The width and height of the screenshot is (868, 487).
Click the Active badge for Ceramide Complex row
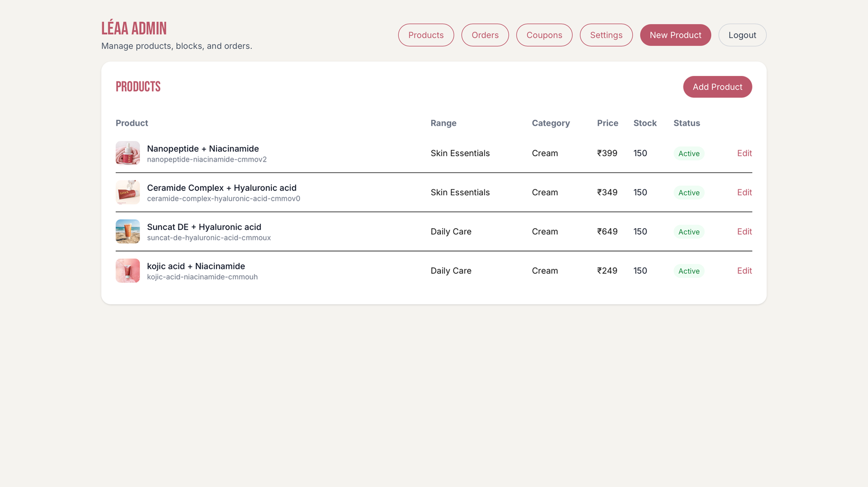[689, 193]
